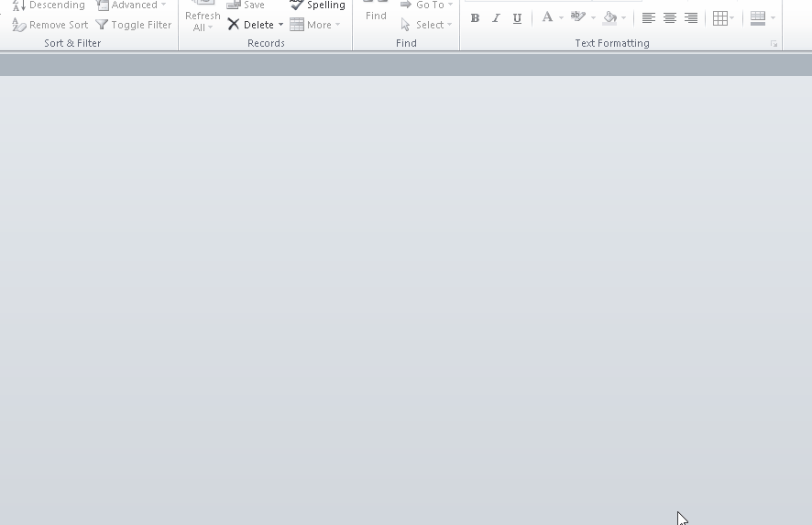Open the Advanced filter dropdown

pos(132,5)
